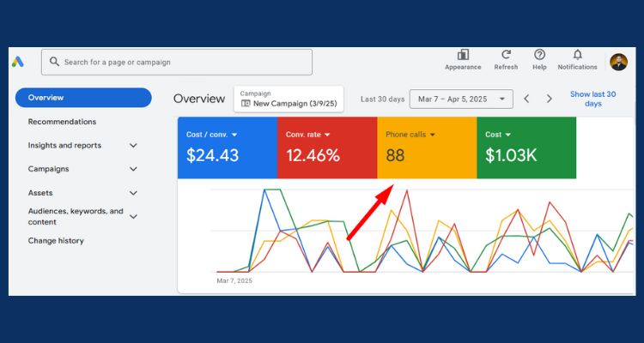Open the account profile avatar
Viewport: 644px width, 343px height.
(x=618, y=62)
